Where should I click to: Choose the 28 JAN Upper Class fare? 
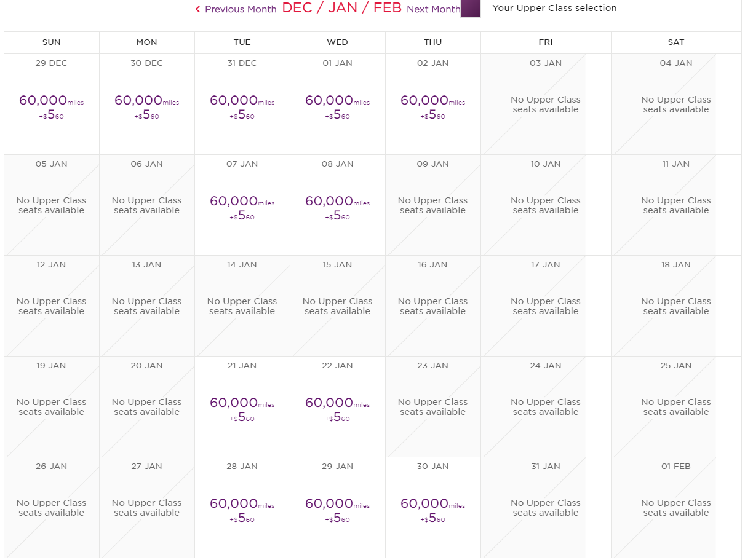(x=242, y=508)
